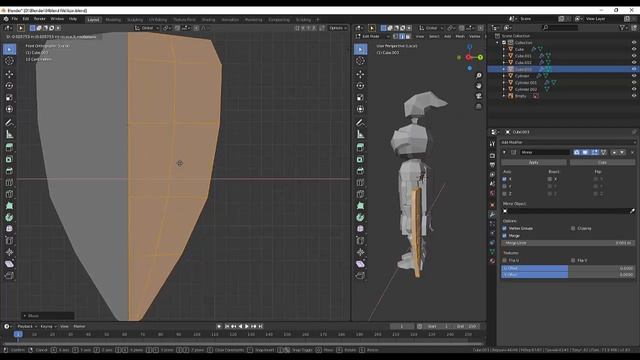640x360 pixels.
Task: Collapse the Mirror modifier panel triangle
Action: [x=504, y=152]
